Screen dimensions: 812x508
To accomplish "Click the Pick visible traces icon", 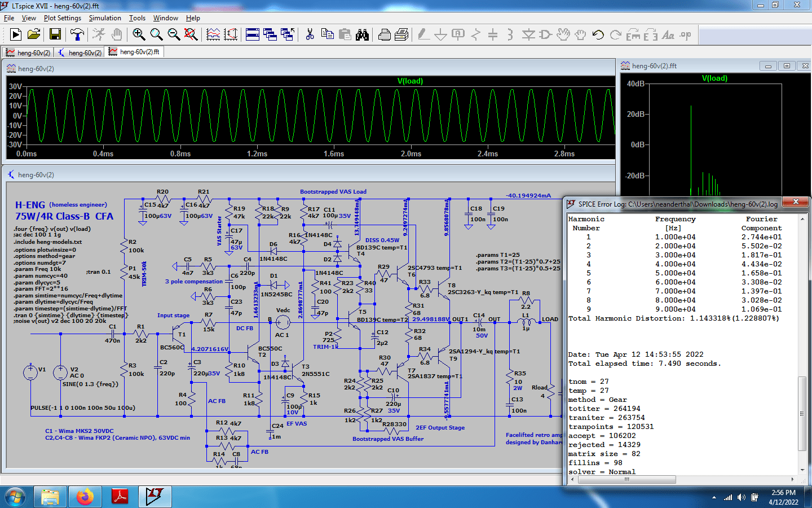I will pyautogui.click(x=213, y=35).
